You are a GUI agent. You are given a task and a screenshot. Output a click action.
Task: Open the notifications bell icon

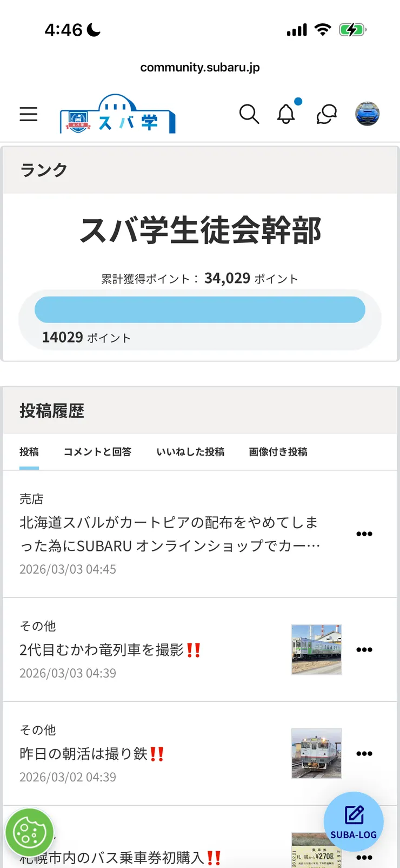286,114
